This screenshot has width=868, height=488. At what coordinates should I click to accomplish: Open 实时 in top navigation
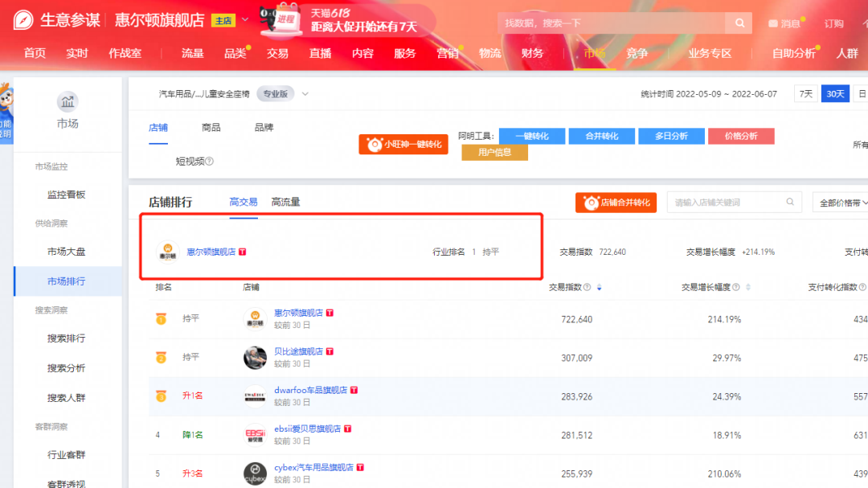76,53
